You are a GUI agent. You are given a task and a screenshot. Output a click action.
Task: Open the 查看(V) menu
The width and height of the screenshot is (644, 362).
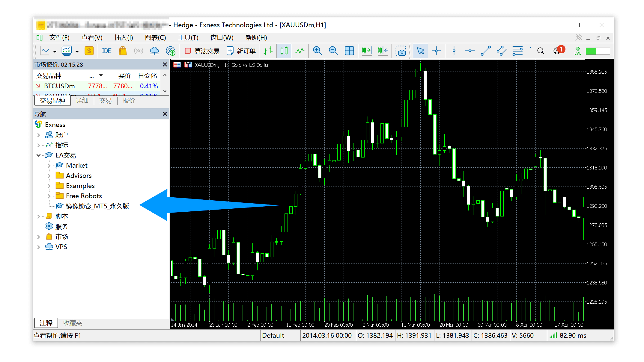coord(92,38)
